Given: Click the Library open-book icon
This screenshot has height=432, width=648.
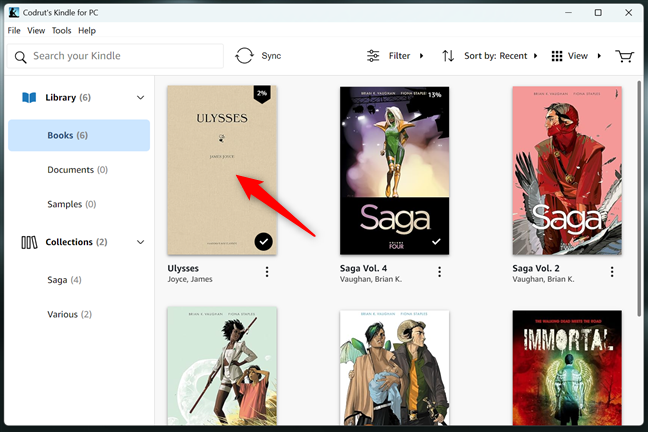Looking at the screenshot, I should point(29,98).
